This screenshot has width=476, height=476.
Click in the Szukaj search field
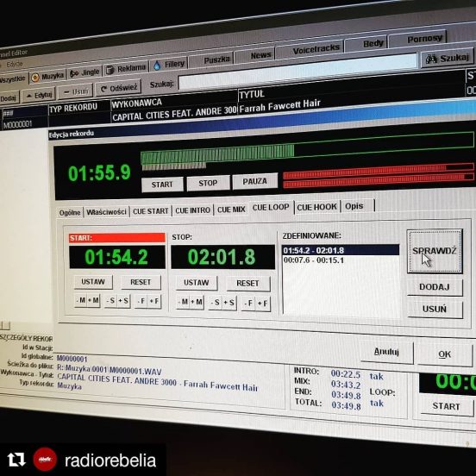(x=297, y=72)
